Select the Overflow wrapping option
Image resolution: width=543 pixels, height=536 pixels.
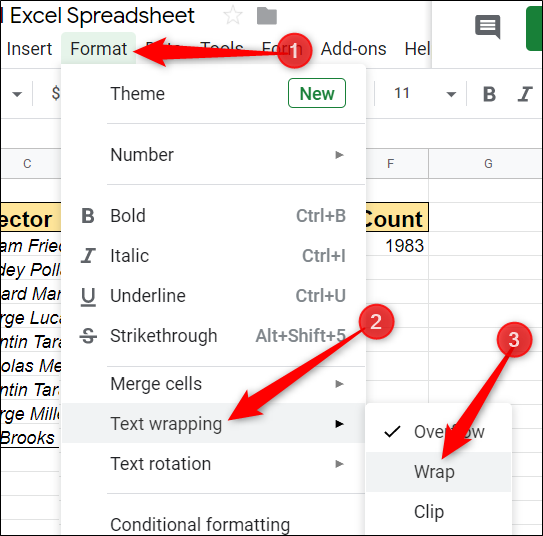438,432
